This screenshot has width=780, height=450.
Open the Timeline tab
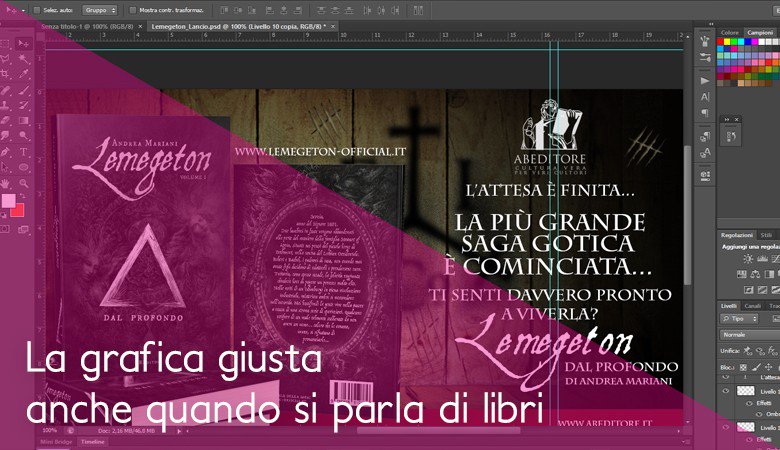pos(93,442)
